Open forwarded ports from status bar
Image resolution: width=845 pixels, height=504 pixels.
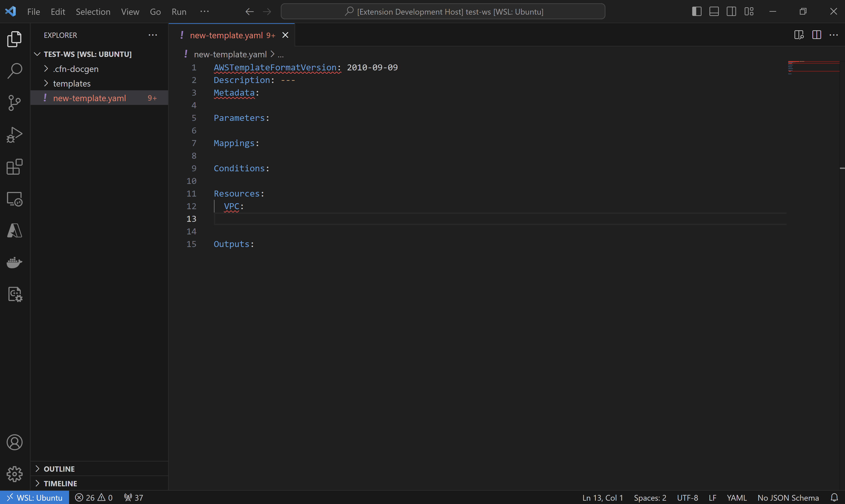[134, 497]
